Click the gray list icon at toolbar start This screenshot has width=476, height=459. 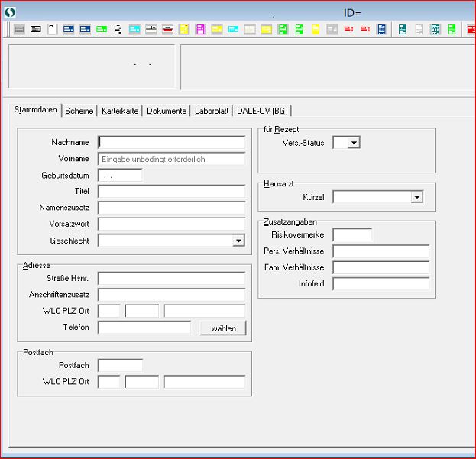(x=19, y=30)
